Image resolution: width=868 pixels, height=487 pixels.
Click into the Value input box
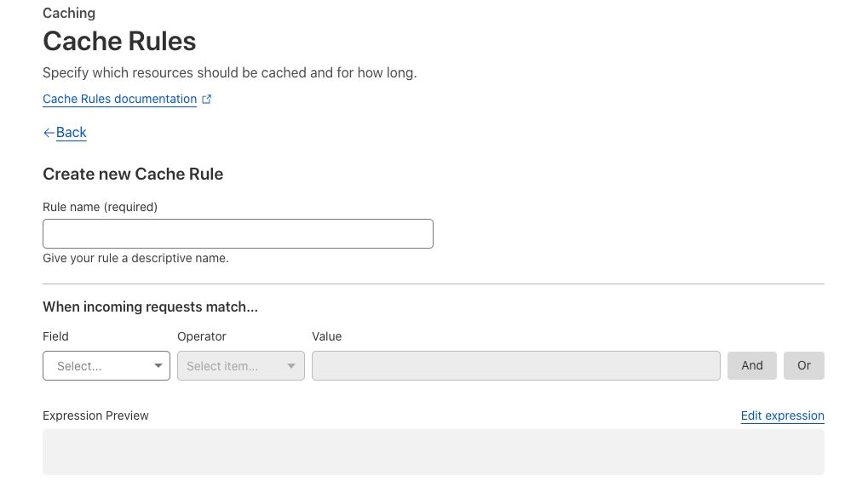click(515, 366)
